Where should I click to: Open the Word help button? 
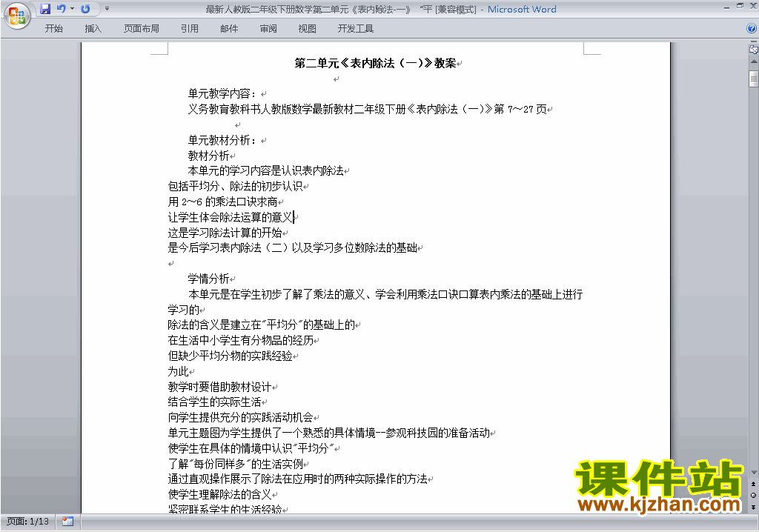click(x=752, y=29)
